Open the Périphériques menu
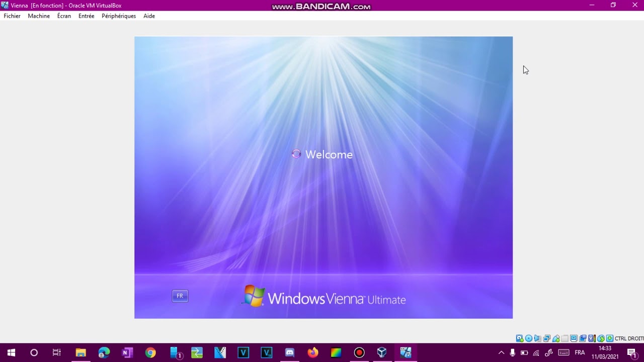This screenshot has height=362, width=644. (x=119, y=16)
